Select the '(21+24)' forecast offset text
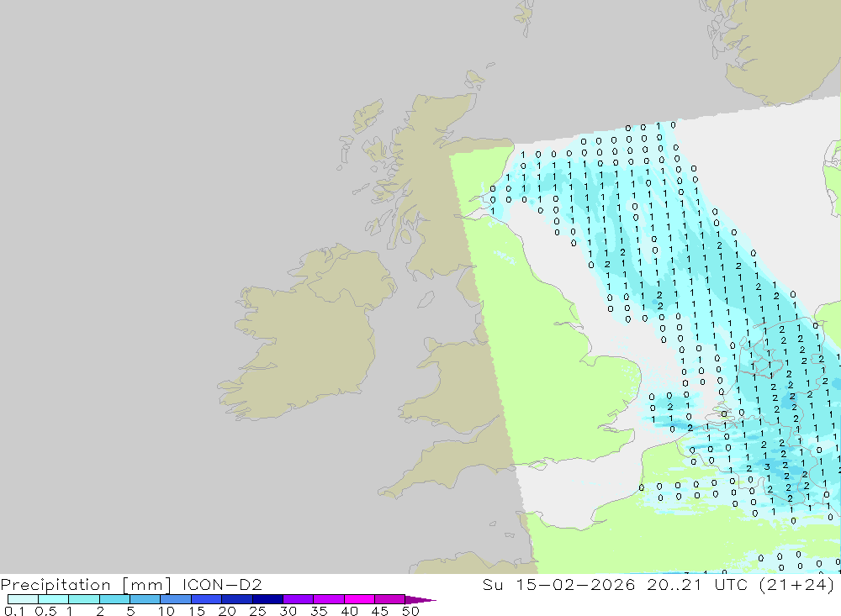Viewport: 841px width, 616px height. pyautogui.click(x=797, y=584)
